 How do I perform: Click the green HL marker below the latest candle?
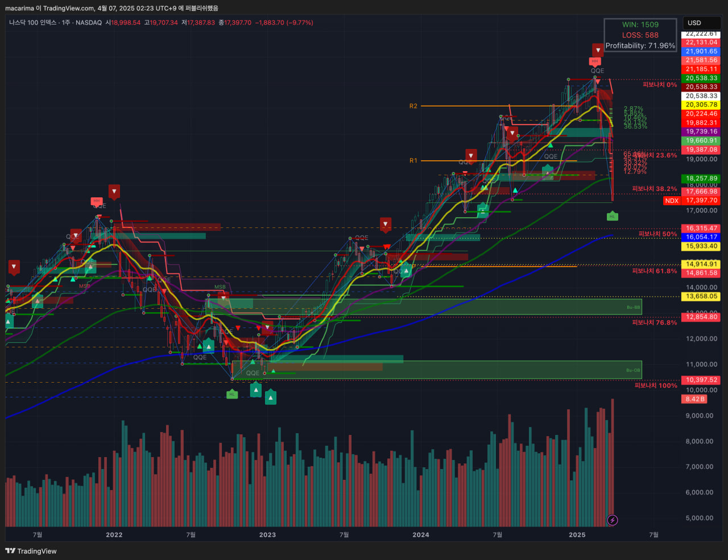(x=613, y=216)
